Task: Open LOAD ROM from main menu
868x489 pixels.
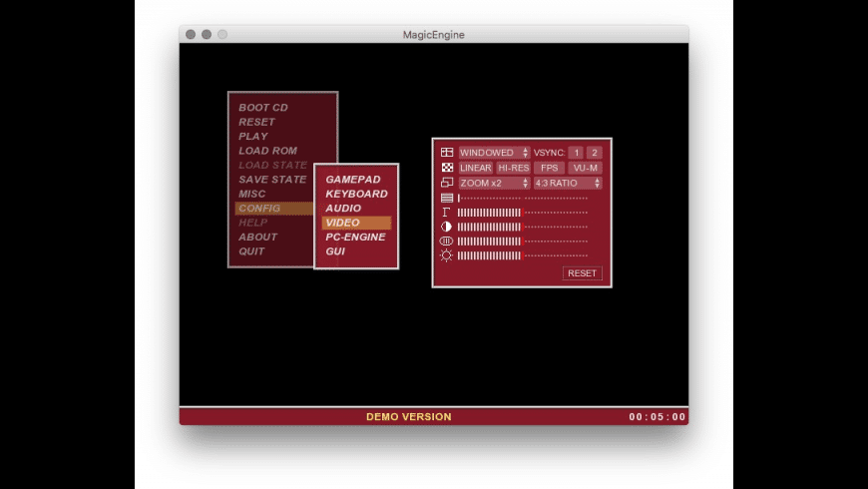Action: pos(268,151)
